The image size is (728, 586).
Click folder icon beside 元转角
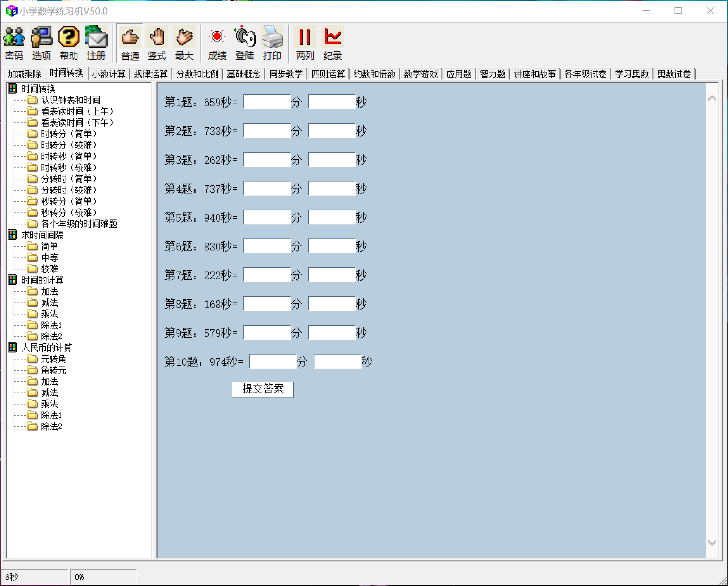[x=32, y=359]
